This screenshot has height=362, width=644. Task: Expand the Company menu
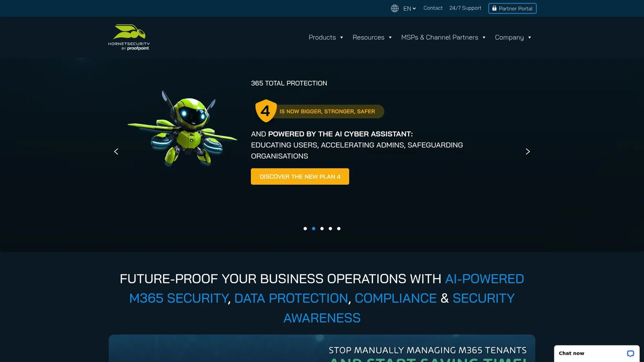[513, 37]
